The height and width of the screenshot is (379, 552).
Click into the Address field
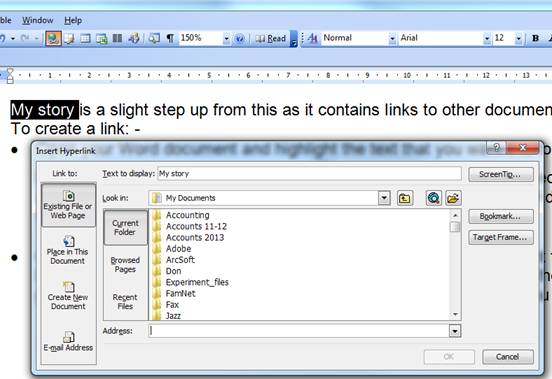299,331
